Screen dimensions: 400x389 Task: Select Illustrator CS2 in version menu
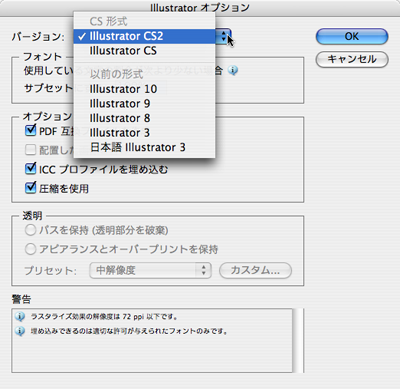pyautogui.click(x=144, y=36)
